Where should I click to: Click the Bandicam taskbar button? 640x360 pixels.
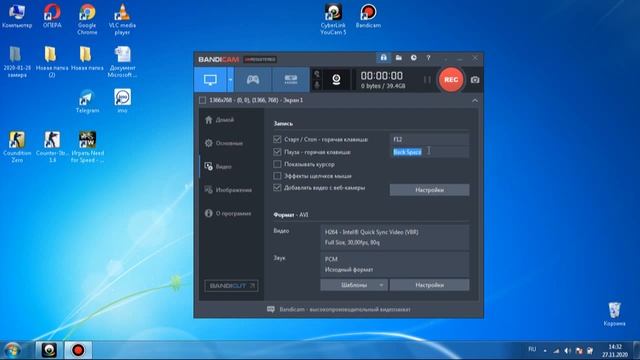tap(78, 350)
